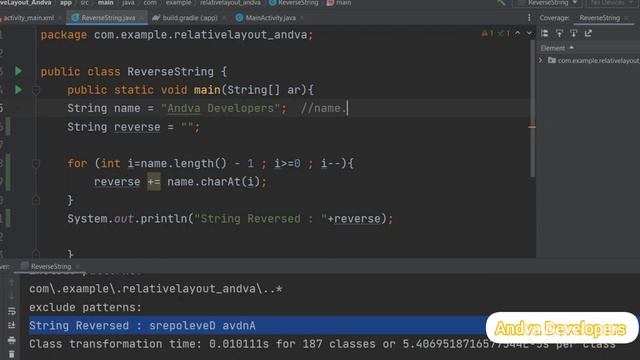Click the up arrow in Run sidebar
Image resolution: width=640 pixels, height=360 pixels.
coord(12,282)
